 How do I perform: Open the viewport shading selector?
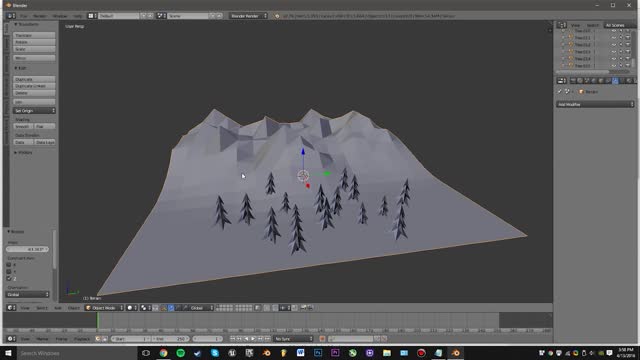[131, 308]
